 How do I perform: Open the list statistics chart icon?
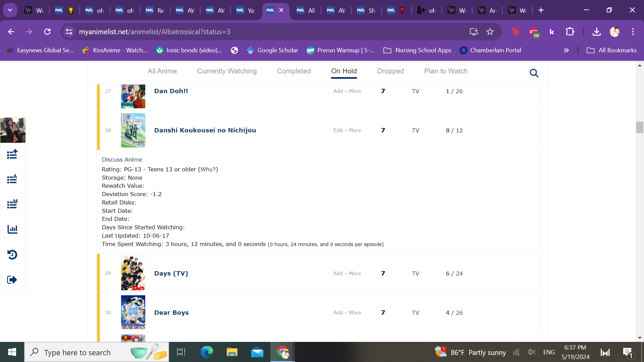tap(12, 229)
